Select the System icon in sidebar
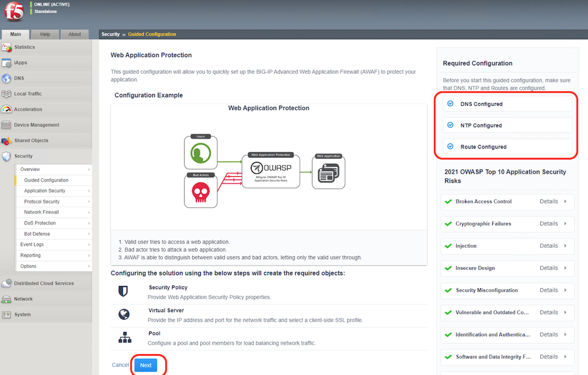 click(x=6, y=315)
